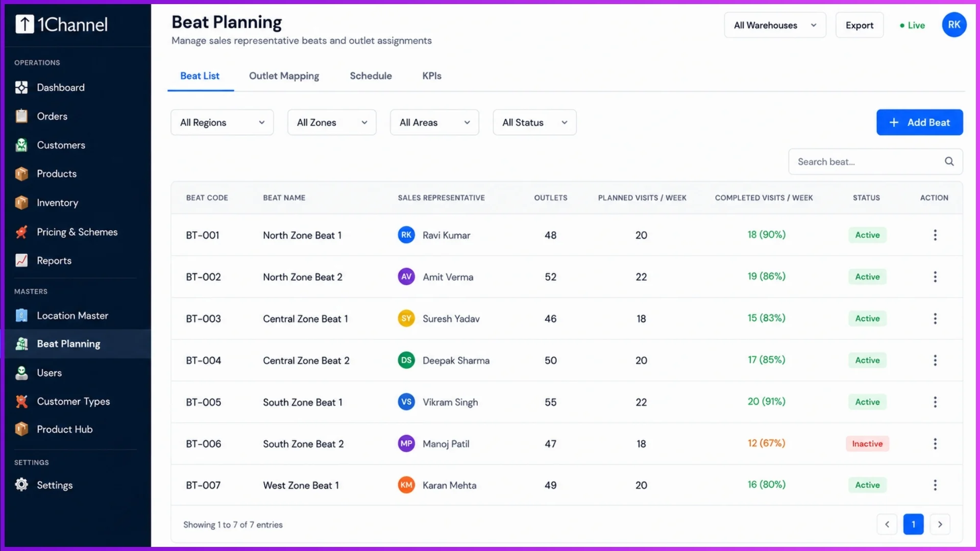Open the RK user avatar menu
This screenshot has width=980, height=551.
coord(954,24)
